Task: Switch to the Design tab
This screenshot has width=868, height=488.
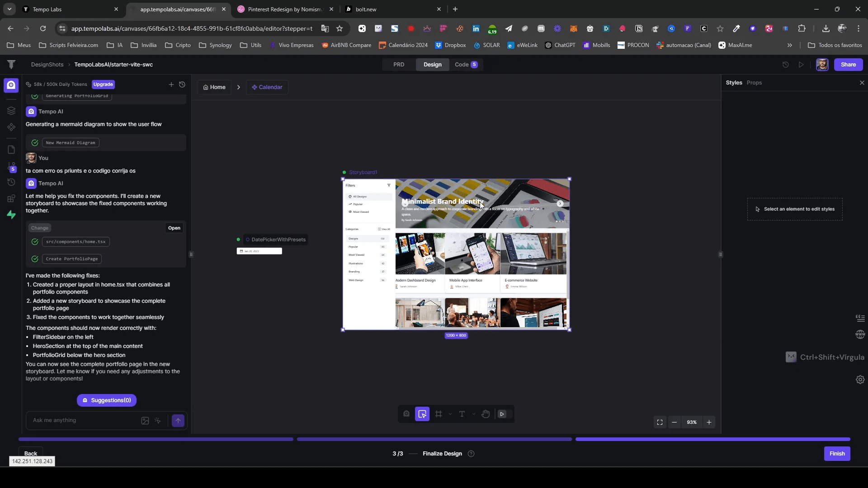Action: (x=433, y=65)
